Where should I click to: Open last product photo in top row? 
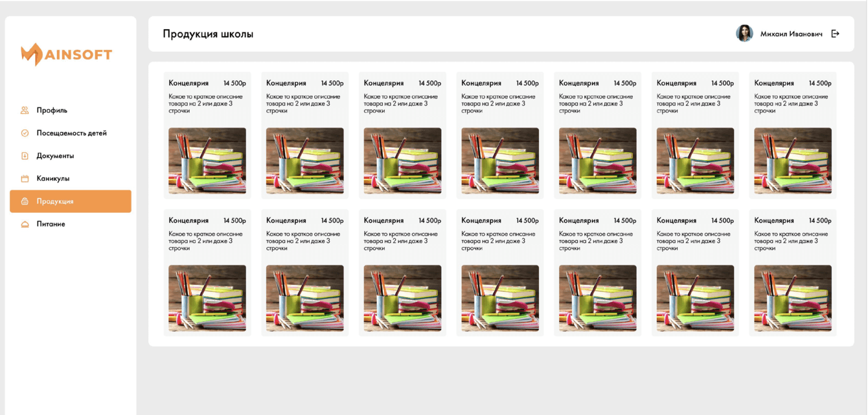pyautogui.click(x=793, y=161)
